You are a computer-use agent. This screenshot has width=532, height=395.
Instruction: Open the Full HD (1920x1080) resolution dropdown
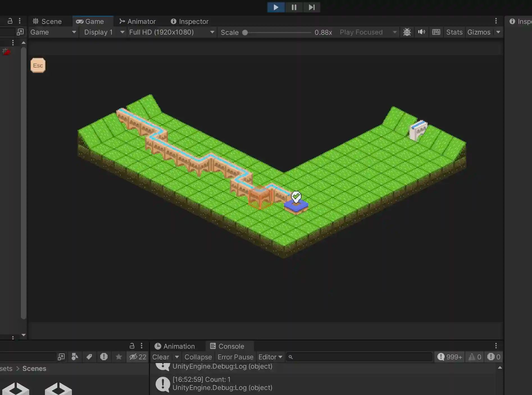point(172,32)
